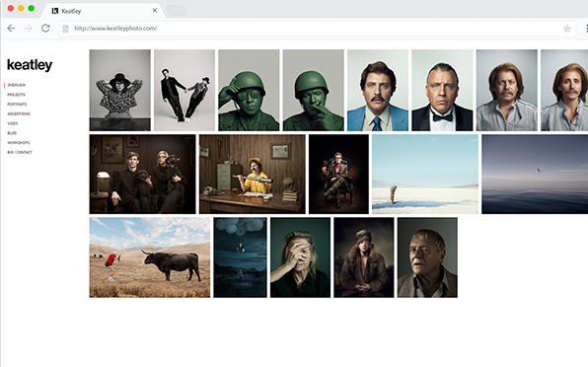
Task: Open the two leaning men photo
Action: [x=184, y=91]
